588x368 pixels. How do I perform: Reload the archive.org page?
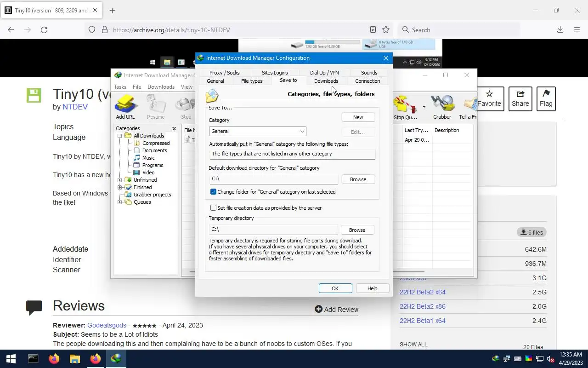[44, 29]
